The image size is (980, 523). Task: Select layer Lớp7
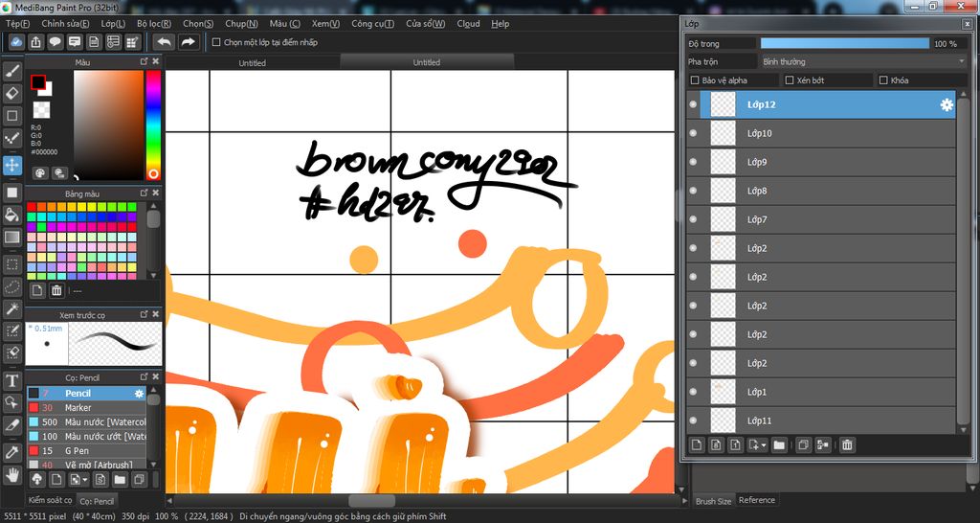[821, 219]
